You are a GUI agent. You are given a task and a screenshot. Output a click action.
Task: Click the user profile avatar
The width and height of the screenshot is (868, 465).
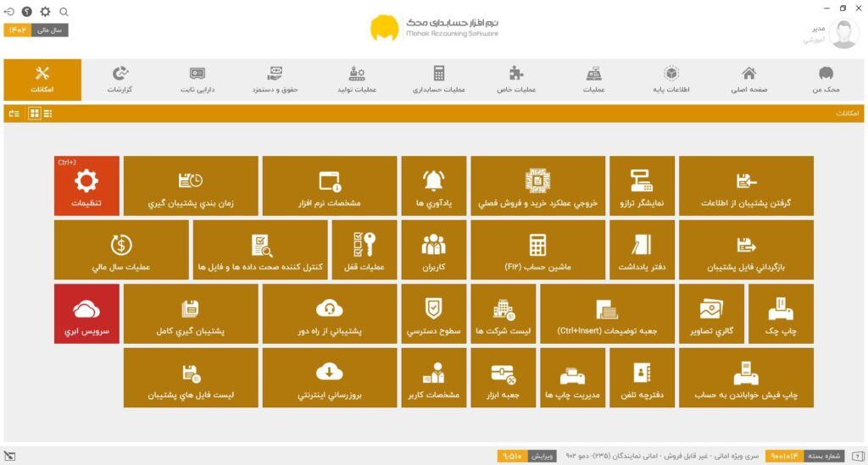click(x=843, y=33)
